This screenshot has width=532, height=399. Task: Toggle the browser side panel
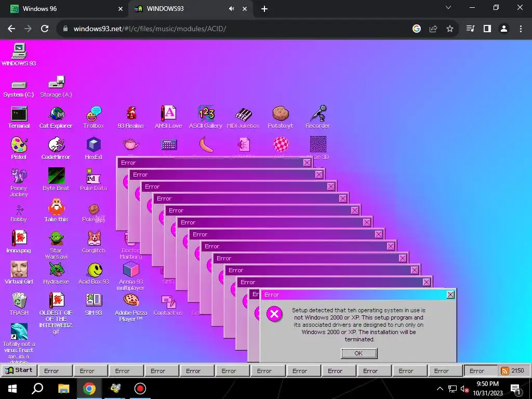tap(487, 29)
